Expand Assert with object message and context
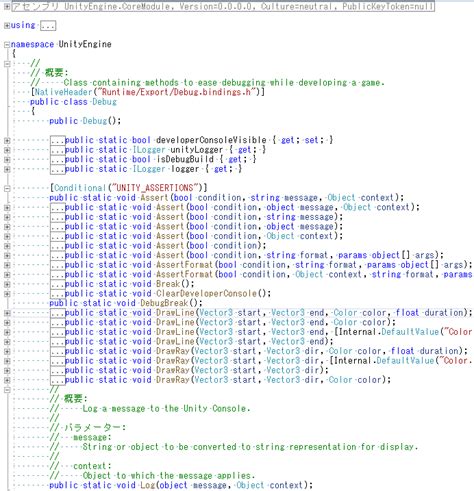This screenshot has width=474, height=491. 7,208
